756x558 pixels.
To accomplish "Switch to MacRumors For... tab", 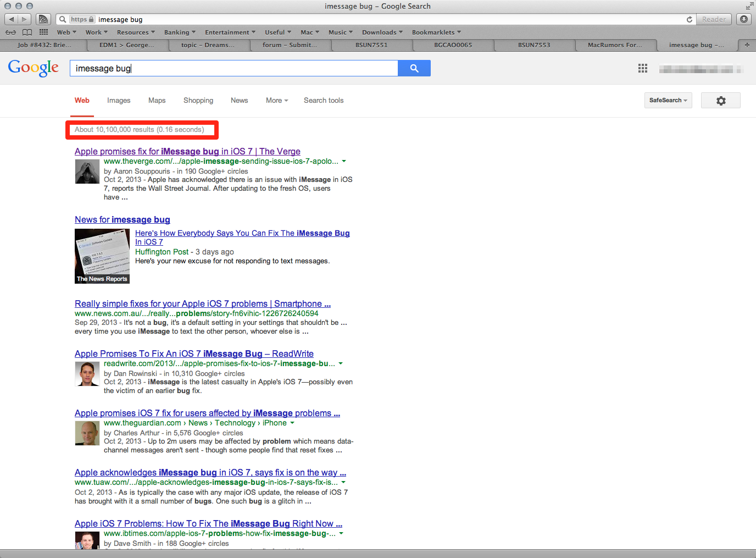I will tap(615, 45).
